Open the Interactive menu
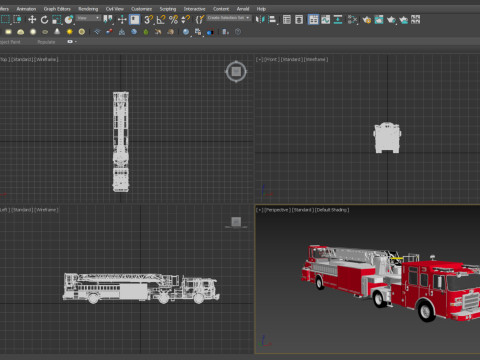Screen dimensions: 480x360 click(194, 9)
